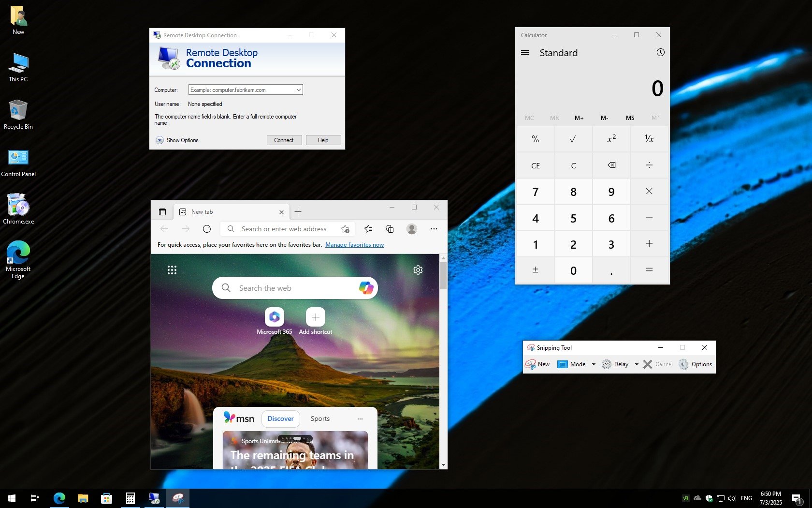
Task: Open calculator history panel
Action: [x=660, y=52]
